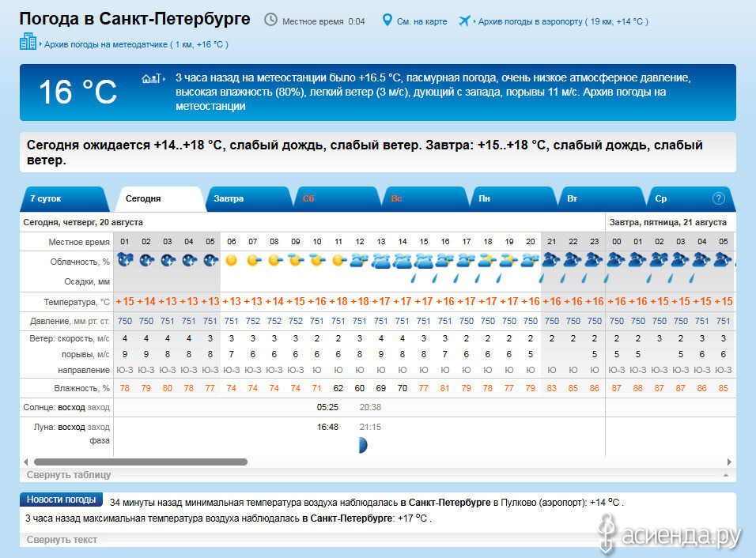The height and width of the screenshot is (558, 756).
Task: Click the rain drop icon at 15 hour
Action: pyautogui.click(x=414, y=278)
